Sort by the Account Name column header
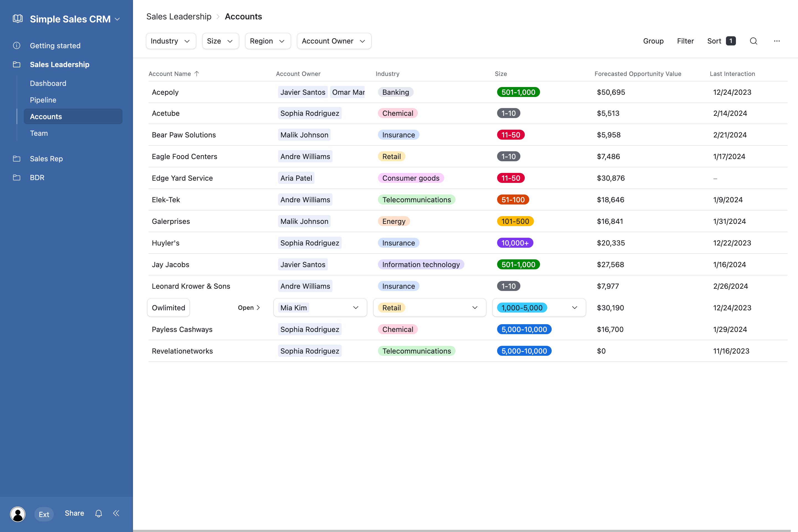The image size is (798, 532). tap(174, 74)
